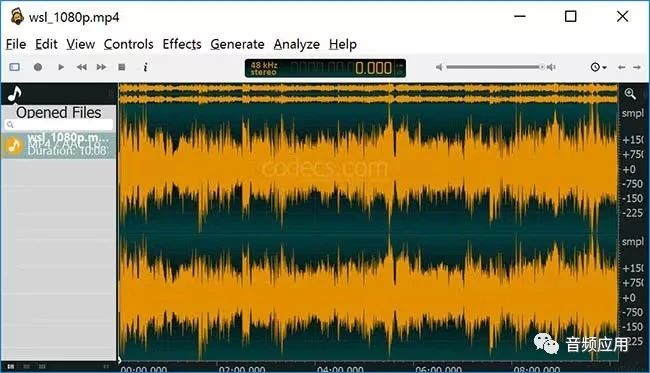This screenshot has width=650, height=373.
Task: Click the right arrow redo icon
Action: pyautogui.click(x=637, y=67)
